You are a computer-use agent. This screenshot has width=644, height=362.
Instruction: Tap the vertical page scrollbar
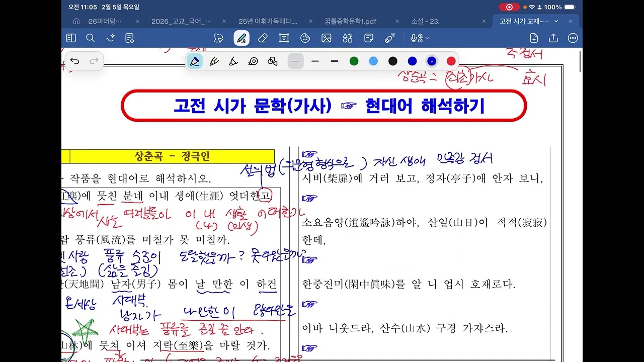(581, 60)
